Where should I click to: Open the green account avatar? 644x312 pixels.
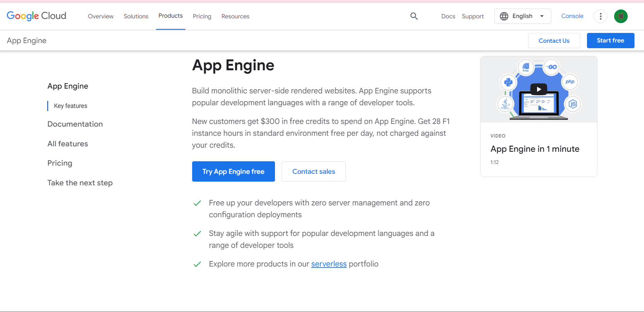[x=621, y=16]
